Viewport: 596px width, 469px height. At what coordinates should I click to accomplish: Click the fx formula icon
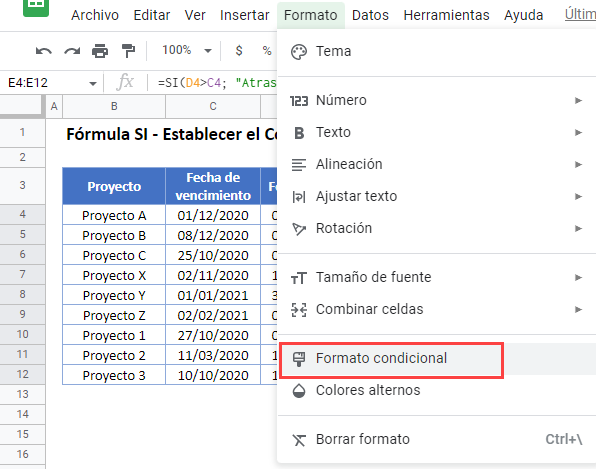click(125, 82)
